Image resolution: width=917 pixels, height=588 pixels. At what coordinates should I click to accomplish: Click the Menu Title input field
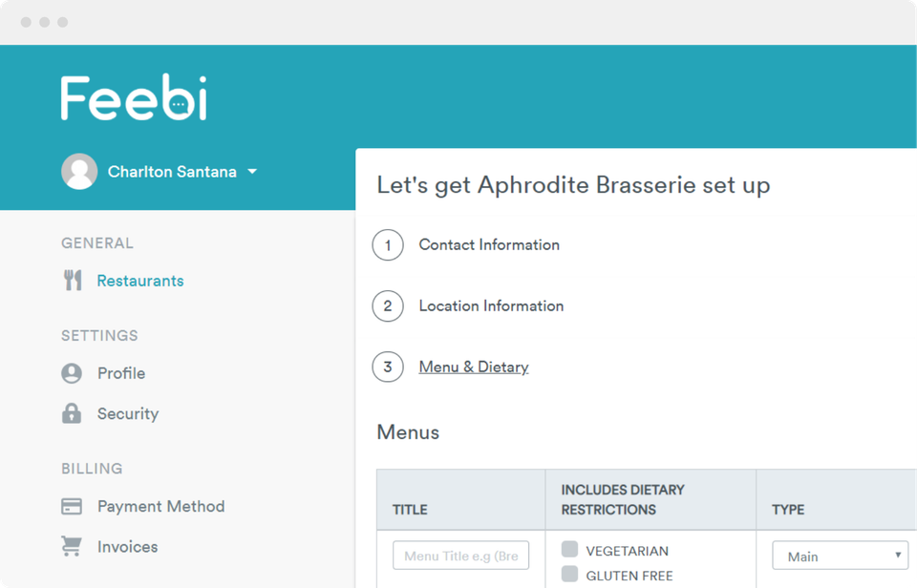pos(460,556)
